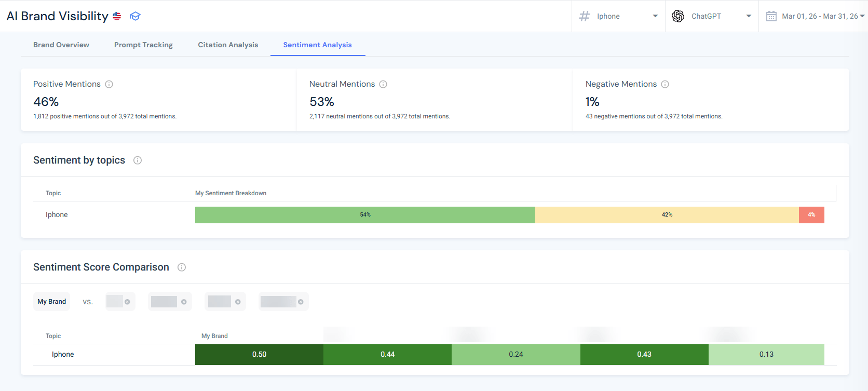Click the Sentiment Score Comparison heading
The width and height of the screenshot is (868, 391).
tap(101, 267)
